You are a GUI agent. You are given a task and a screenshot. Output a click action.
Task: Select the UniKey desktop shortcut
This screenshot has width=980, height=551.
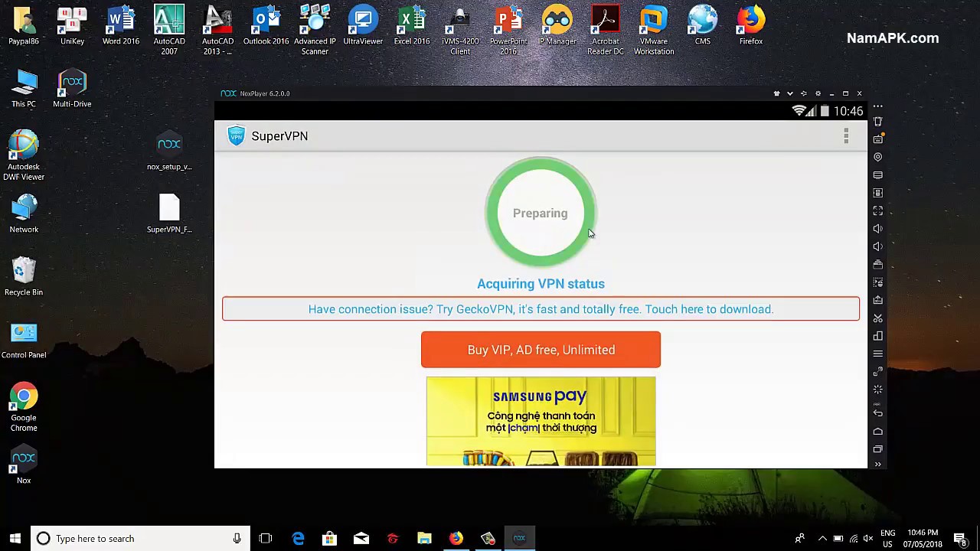[x=72, y=25]
